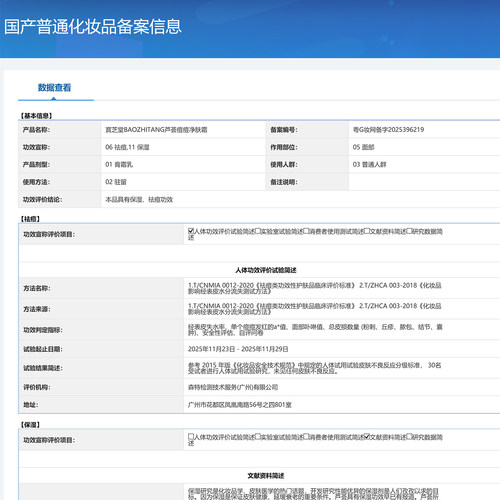Click the 使用人群 label
The image size is (500, 500).
point(284,164)
